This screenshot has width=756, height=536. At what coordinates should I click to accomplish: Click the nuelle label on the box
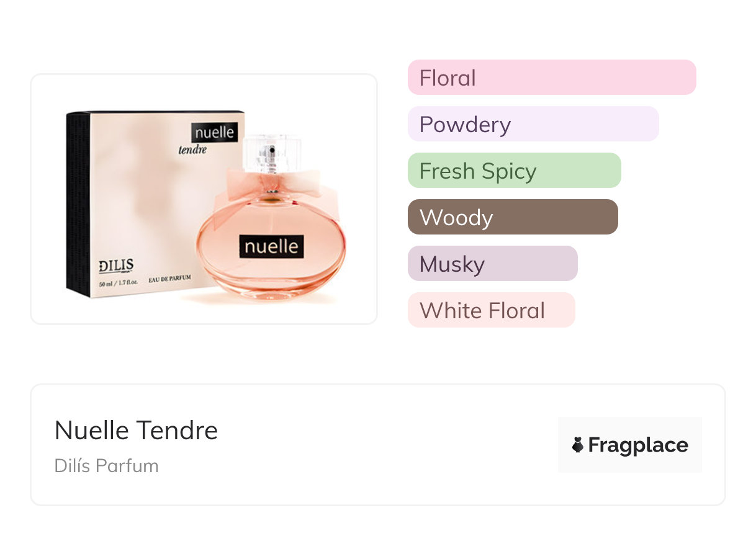[x=215, y=132]
